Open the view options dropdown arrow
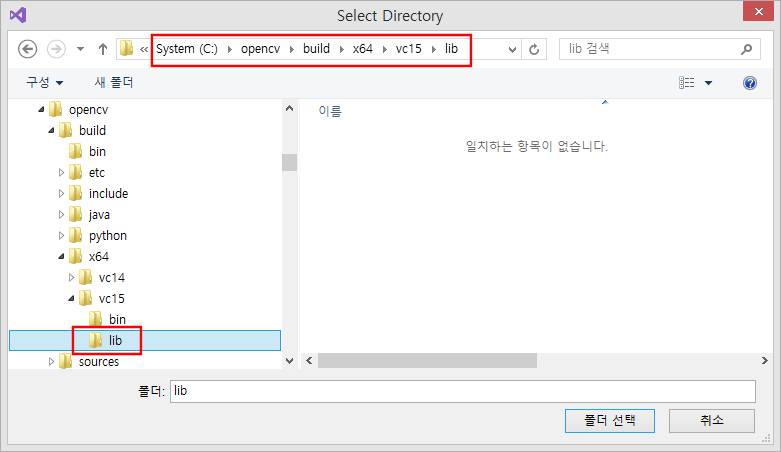This screenshot has height=452, width=781. [x=709, y=83]
